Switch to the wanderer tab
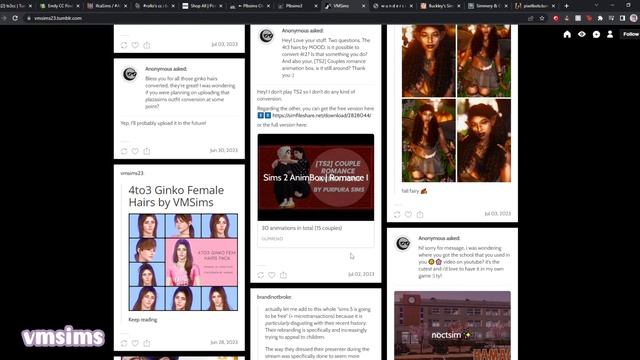This screenshot has height=360, width=640. [393, 6]
